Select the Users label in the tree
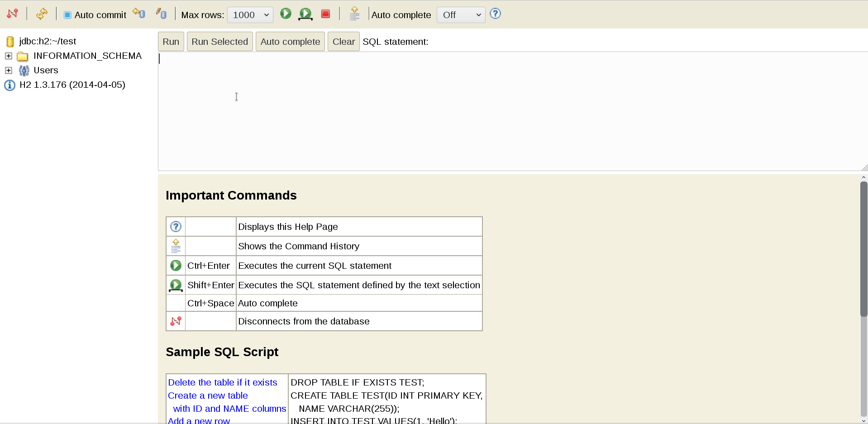 pyautogui.click(x=46, y=70)
